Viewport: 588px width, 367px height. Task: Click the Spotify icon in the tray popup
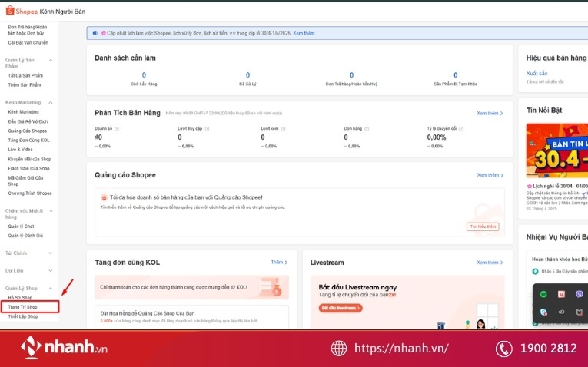click(544, 294)
